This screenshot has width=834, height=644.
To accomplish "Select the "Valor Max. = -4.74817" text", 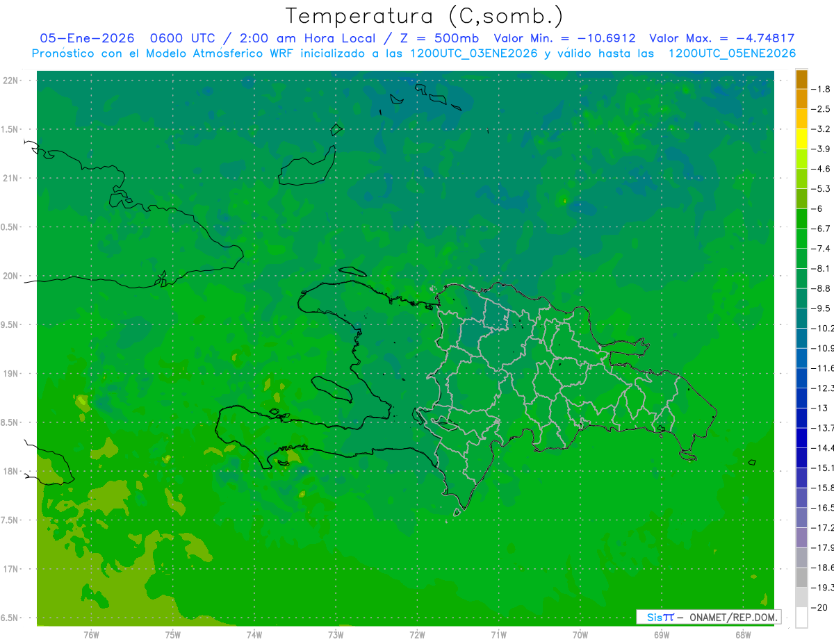I will point(721,38).
